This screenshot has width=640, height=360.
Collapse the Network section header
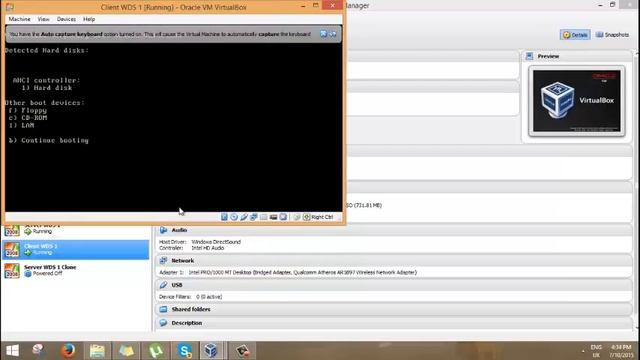coord(393,260)
